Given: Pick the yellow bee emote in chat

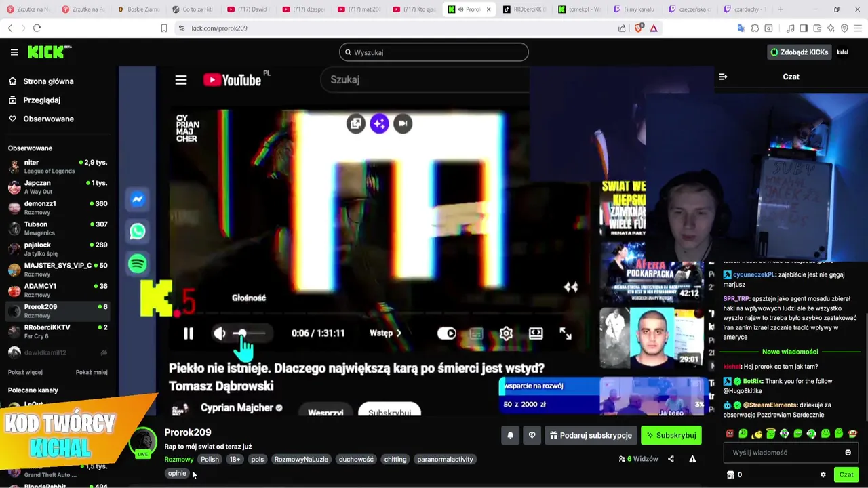Looking at the screenshot, I should pyautogui.click(x=757, y=434).
